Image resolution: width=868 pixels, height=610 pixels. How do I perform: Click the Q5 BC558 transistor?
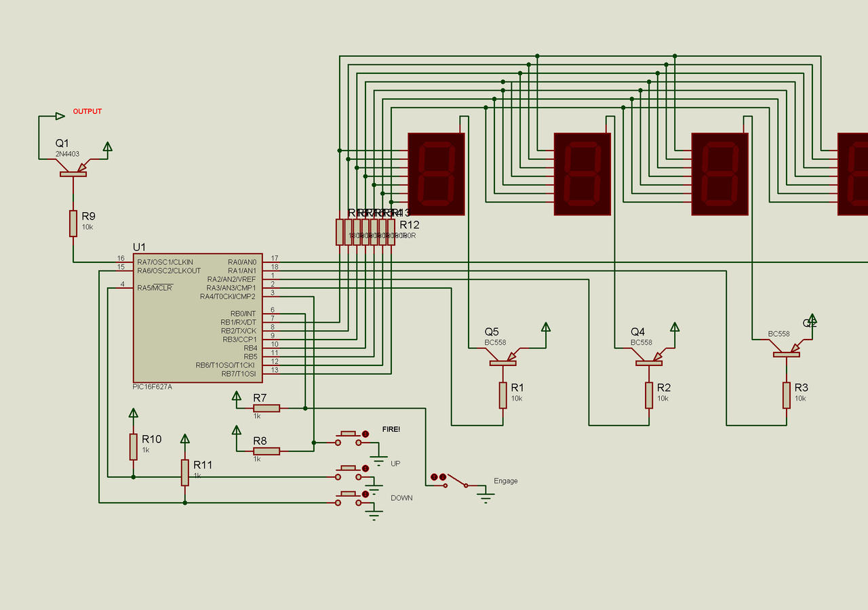point(502,363)
